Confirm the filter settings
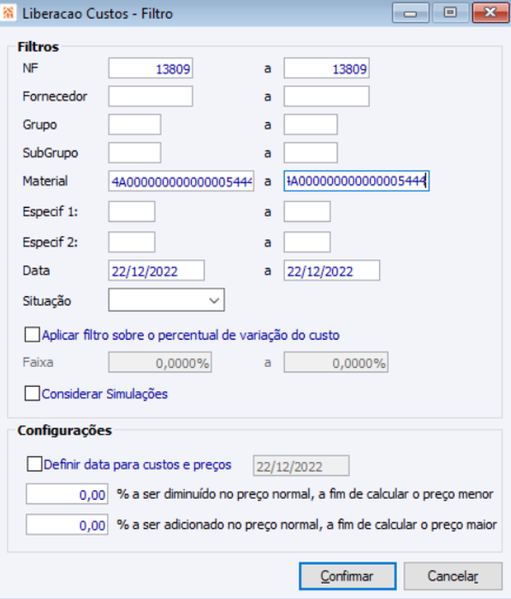Image resolution: width=511 pixels, height=599 pixels. 347,576
